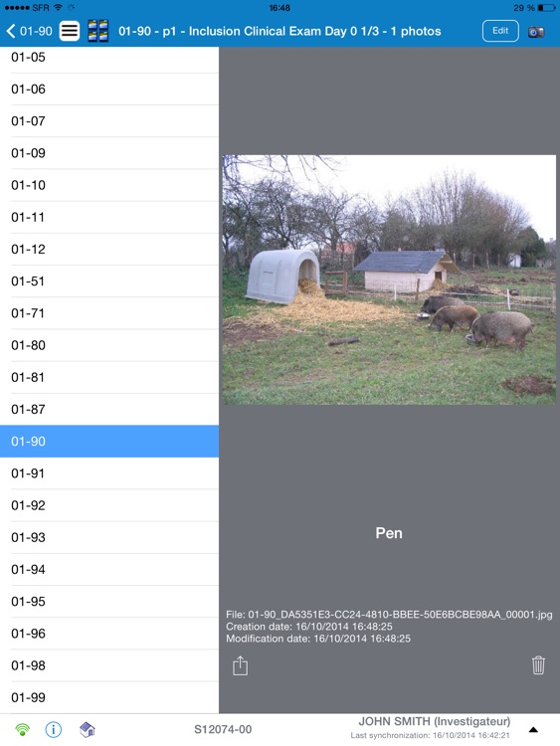560x746 pixels.
Task: Tap the home building icon in the bottom bar
Action: tap(88, 729)
